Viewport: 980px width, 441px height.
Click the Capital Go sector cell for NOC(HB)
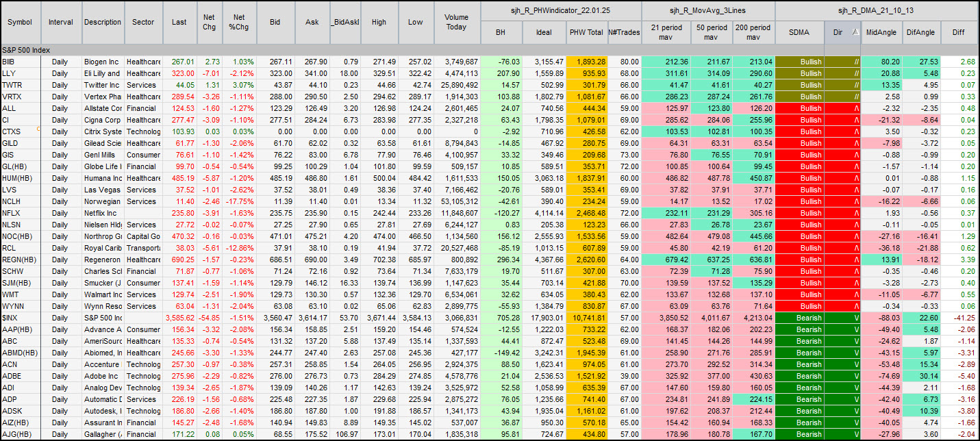[143, 236]
